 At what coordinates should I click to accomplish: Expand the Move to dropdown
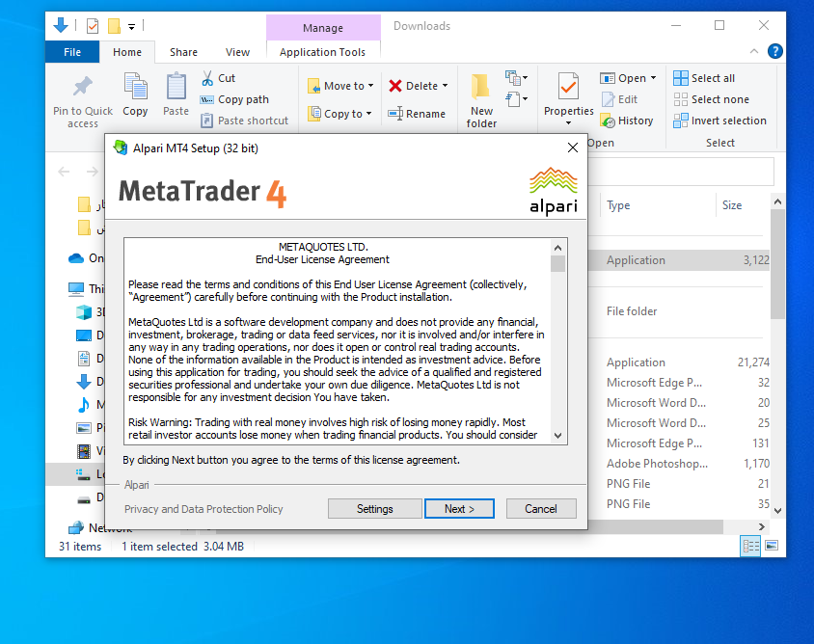point(371,86)
